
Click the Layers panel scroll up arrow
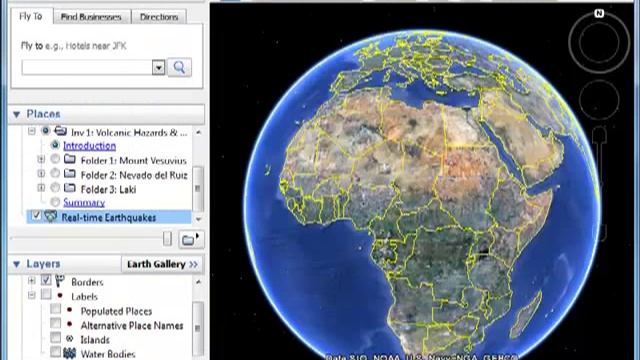(x=198, y=282)
